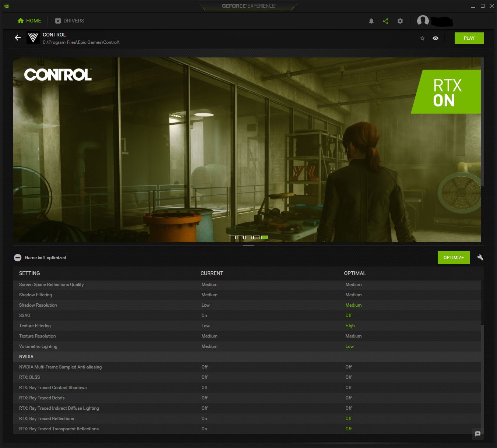Select the Shadow Filtering setting
Viewport: 497px width, 448px height.
(247, 295)
